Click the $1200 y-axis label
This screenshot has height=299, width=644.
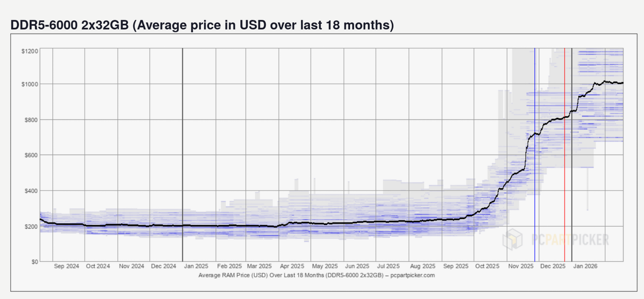point(30,51)
